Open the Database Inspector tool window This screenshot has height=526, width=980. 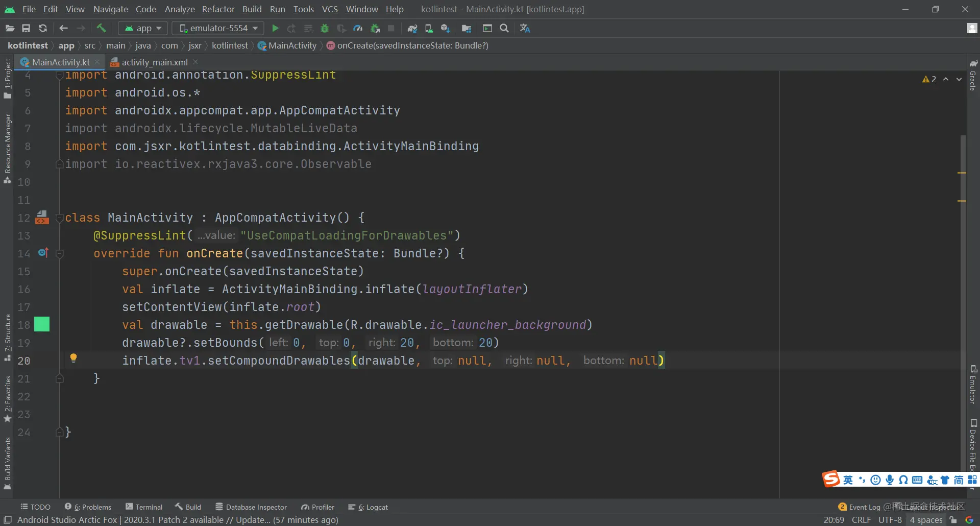(x=251, y=507)
